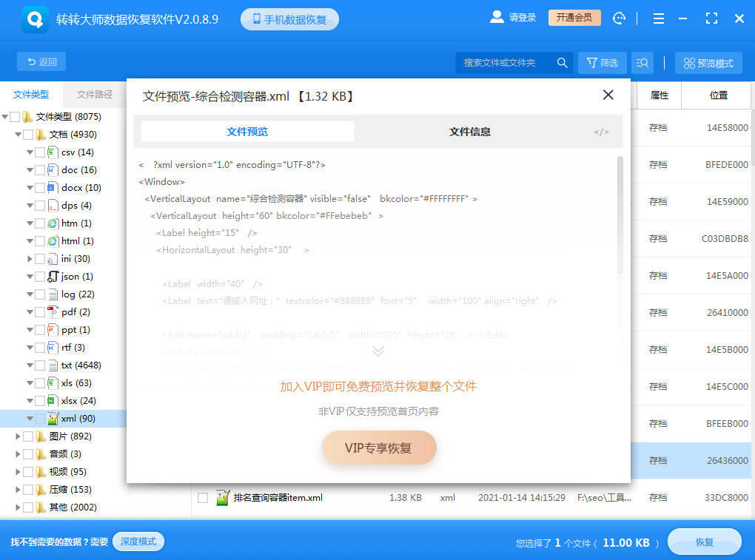Click the 恢复 recover button
This screenshot has width=755, height=560.
click(705, 542)
